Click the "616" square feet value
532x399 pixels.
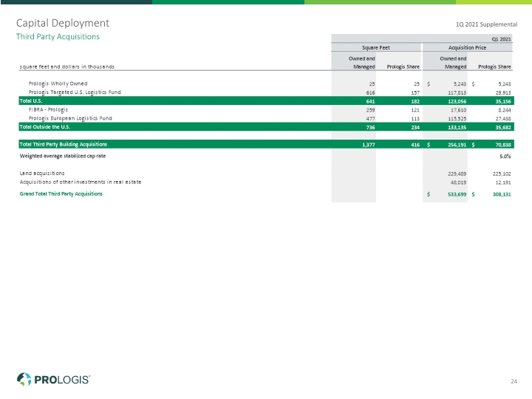click(370, 92)
